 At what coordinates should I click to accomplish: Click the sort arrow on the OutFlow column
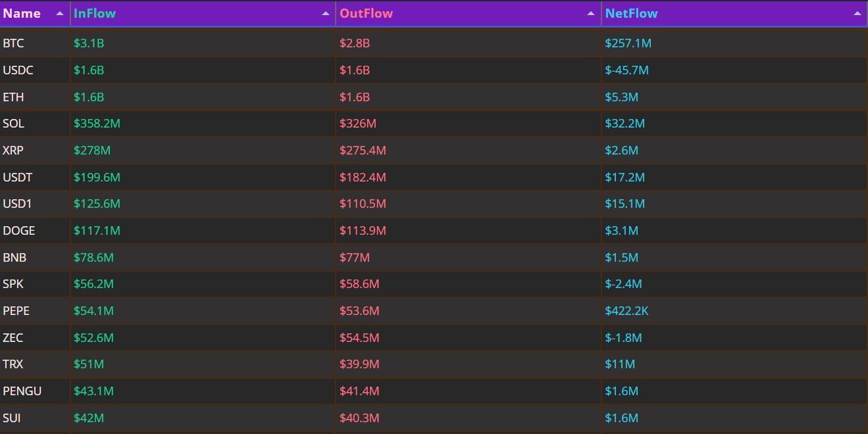coord(590,12)
